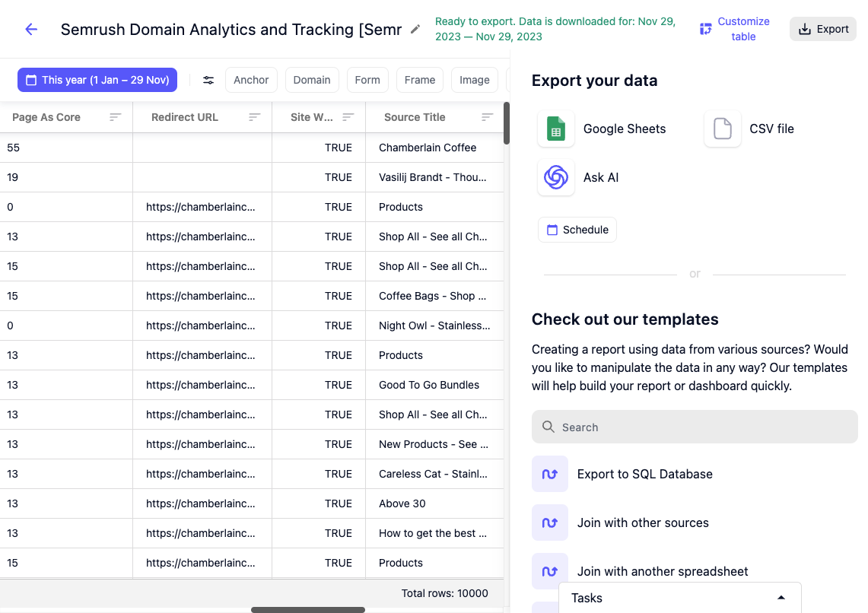The height and width of the screenshot is (613, 868).
Task: Click the Join with other sources template icon
Action: (549, 522)
